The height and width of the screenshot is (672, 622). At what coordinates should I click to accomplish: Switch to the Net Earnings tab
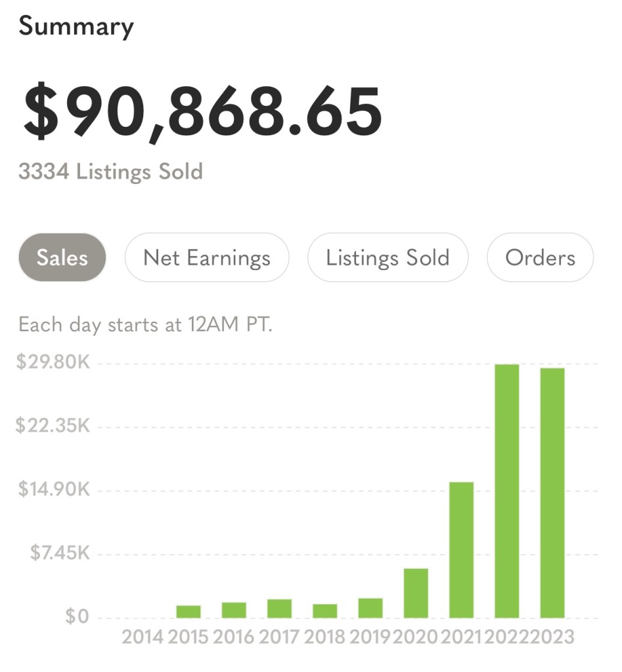[x=207, y=257]
